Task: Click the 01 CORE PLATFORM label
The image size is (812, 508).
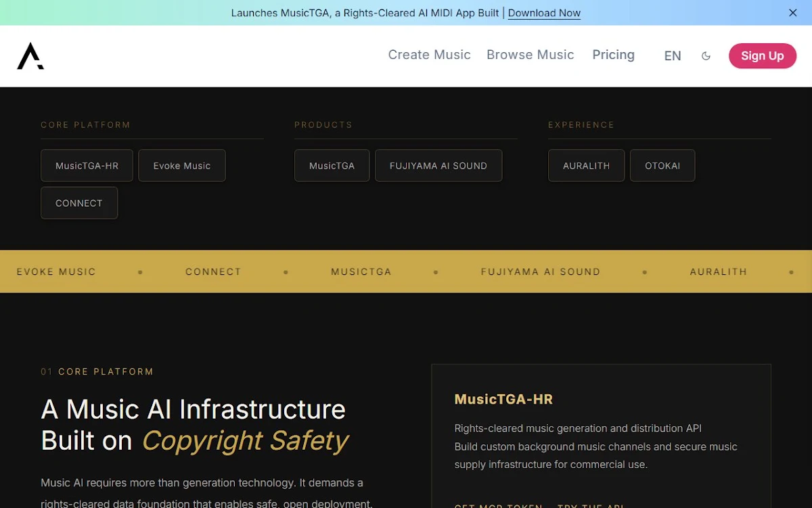Action: [x=97, y=372]
